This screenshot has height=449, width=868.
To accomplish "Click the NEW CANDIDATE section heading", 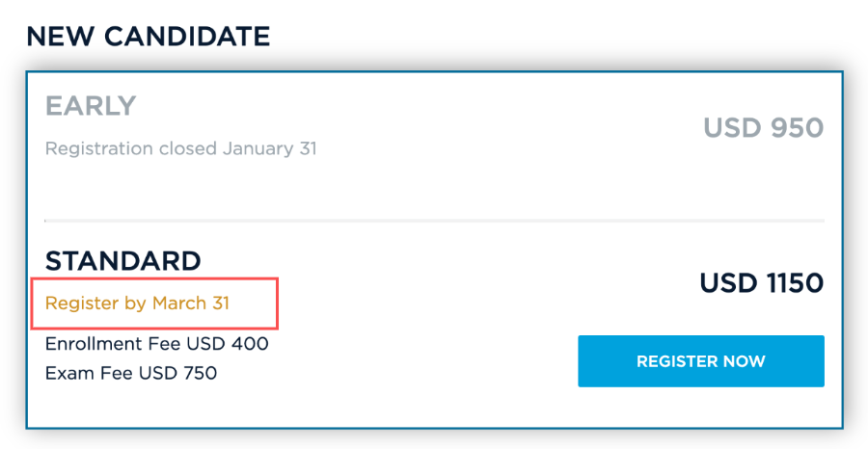I will pyautogui.click(x=148, y=37).
